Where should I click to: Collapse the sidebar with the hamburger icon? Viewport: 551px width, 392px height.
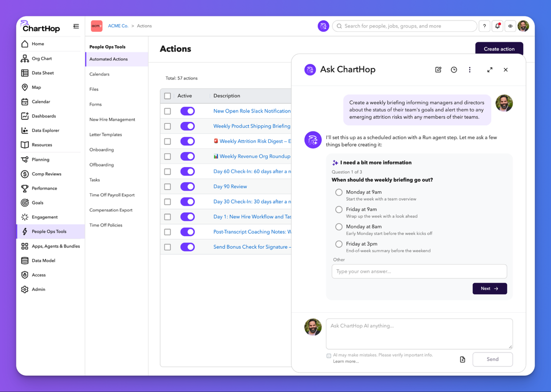tap(76, 26)
